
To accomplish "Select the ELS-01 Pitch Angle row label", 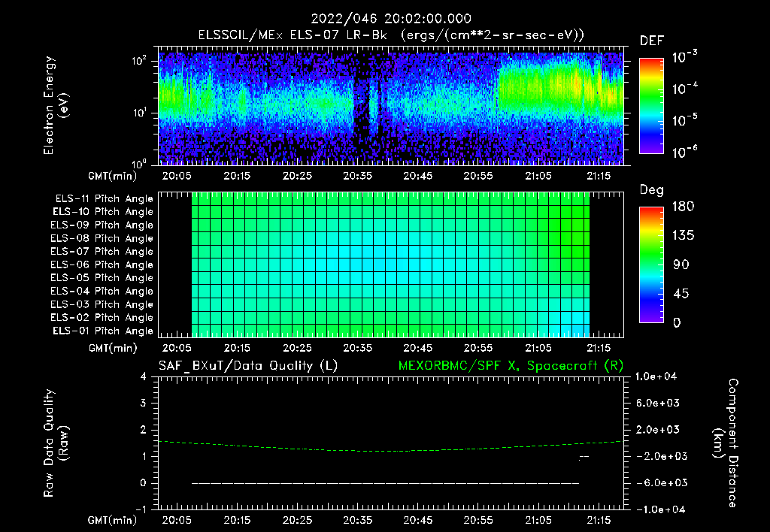I will [102, 331].
